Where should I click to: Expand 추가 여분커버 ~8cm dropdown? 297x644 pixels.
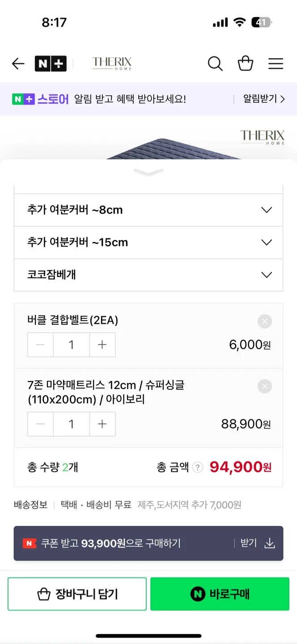coord(148,210)
